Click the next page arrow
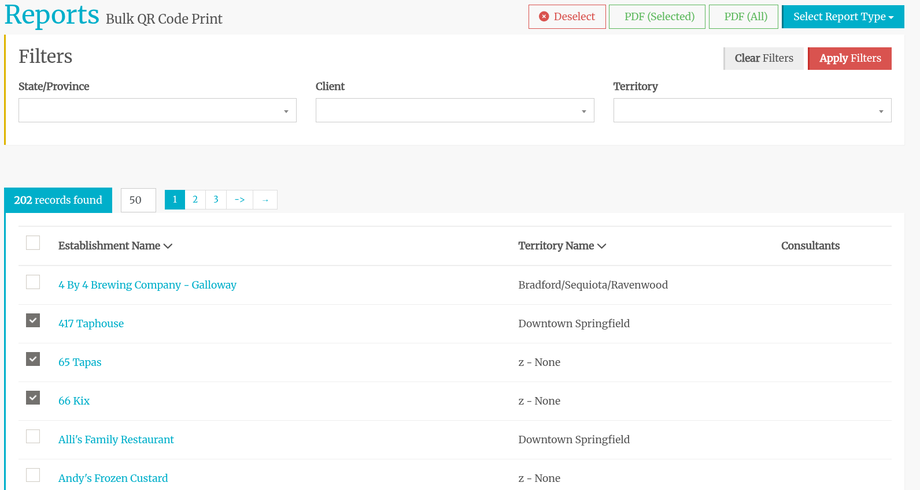Image resolution: width=920 pixels, height=490 pixels. coord(240,200)
